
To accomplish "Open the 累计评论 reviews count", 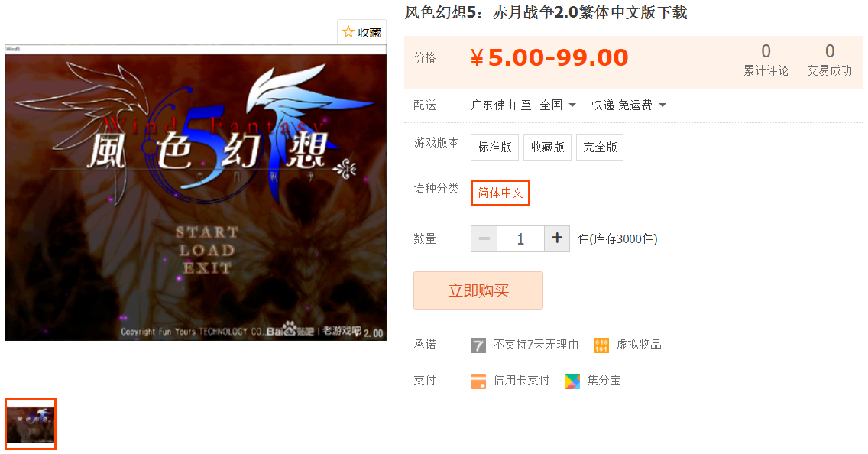I will tap(766, 60).
